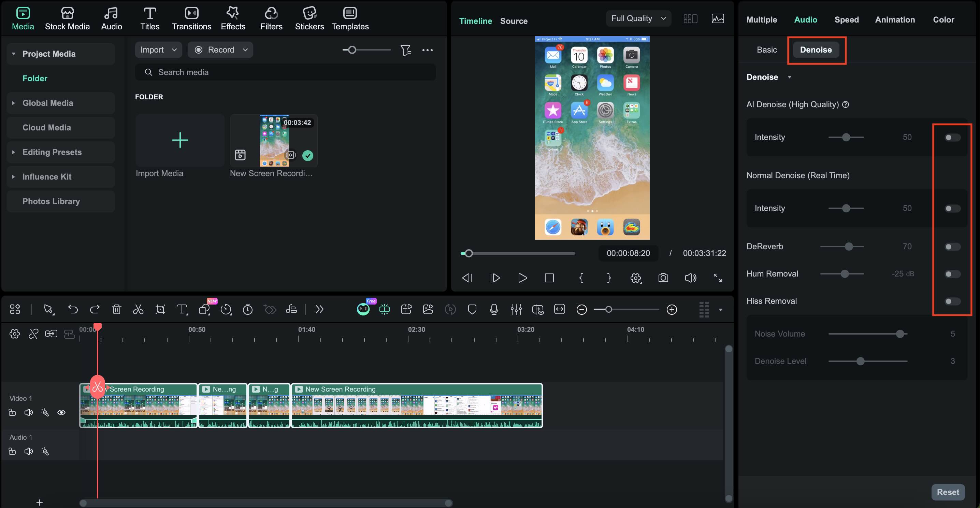The width and height of the screenshot is (980, 508).
Task: Switch to the Speed tab
Action: (846, 19)
